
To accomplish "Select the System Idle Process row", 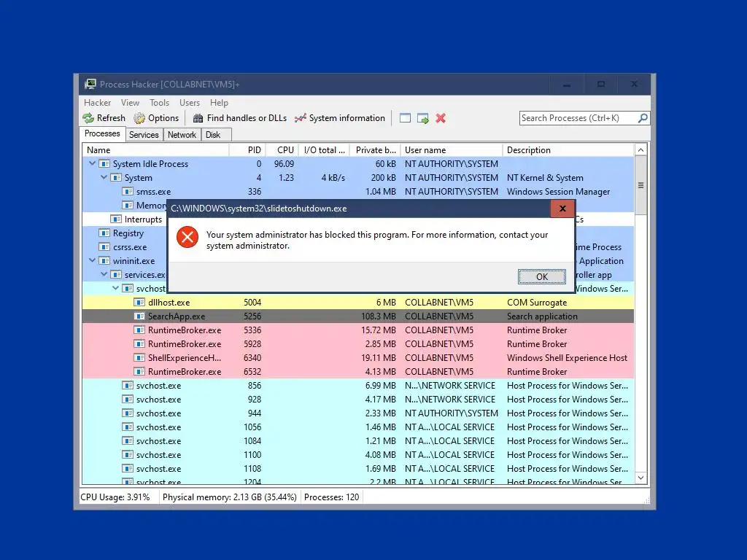I will click(x=358, y=164).
